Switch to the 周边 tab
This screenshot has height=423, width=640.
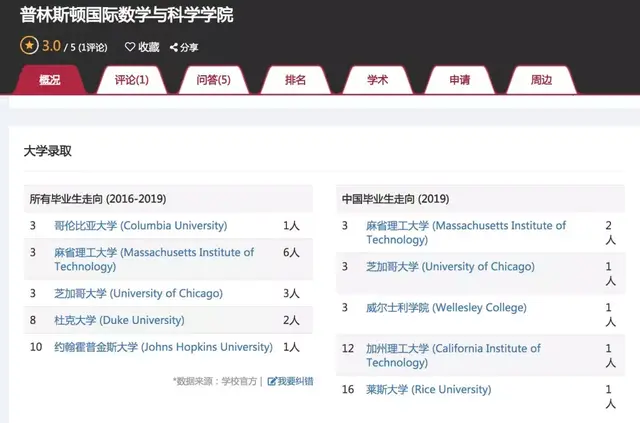tap(542, 80)
